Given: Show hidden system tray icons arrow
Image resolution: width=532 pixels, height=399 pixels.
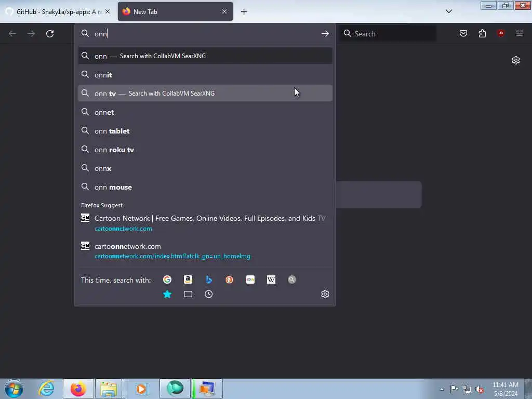Looking at the screenshot, I should [442, 390].
